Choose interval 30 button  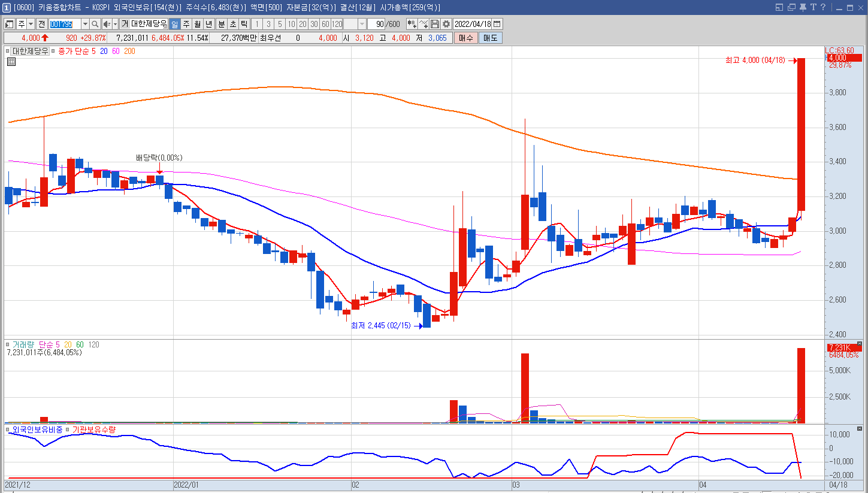314,24
